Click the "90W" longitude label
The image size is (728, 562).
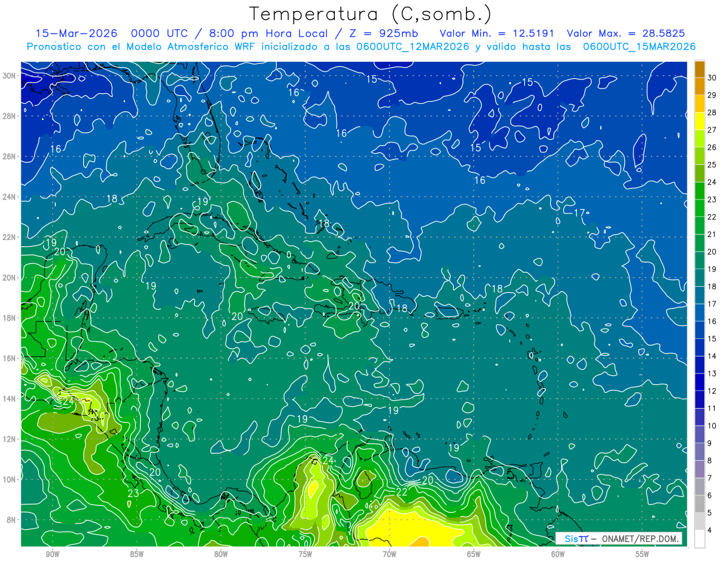(52, 554)
